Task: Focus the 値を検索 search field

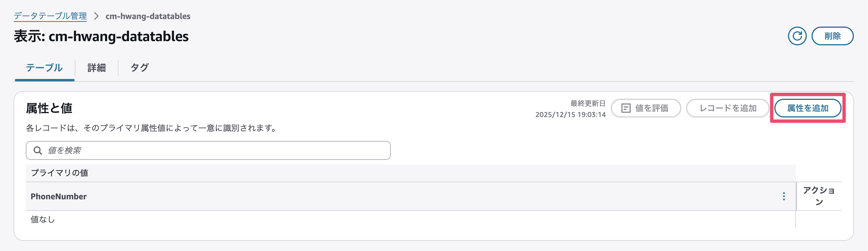Action: (216, 150)
